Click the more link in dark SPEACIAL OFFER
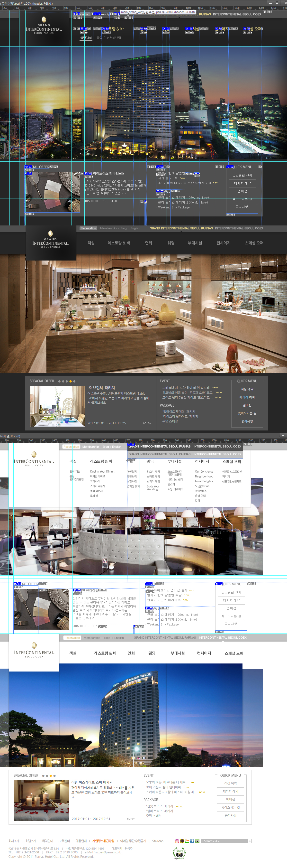This screenshot has width=287, height=868. coord(146,423)
